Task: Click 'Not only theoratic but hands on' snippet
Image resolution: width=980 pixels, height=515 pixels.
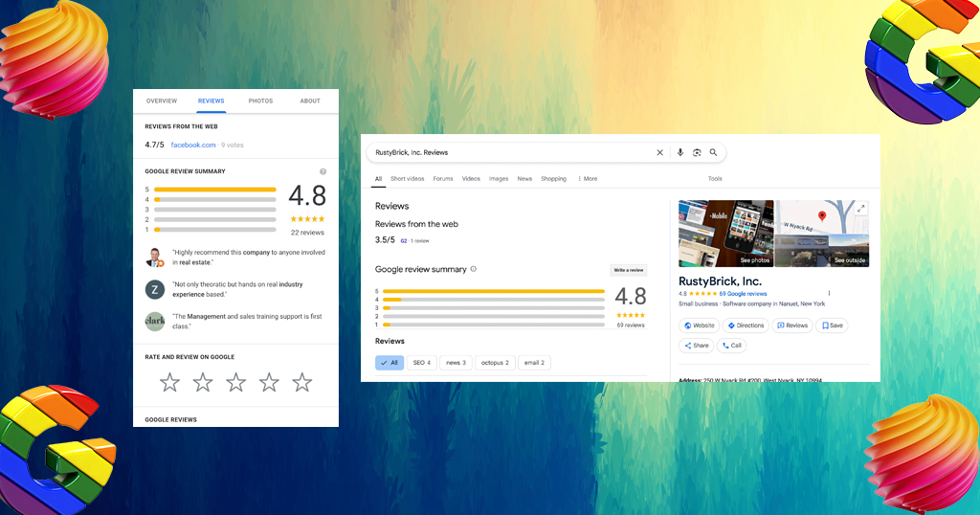Action: [237, 289]
